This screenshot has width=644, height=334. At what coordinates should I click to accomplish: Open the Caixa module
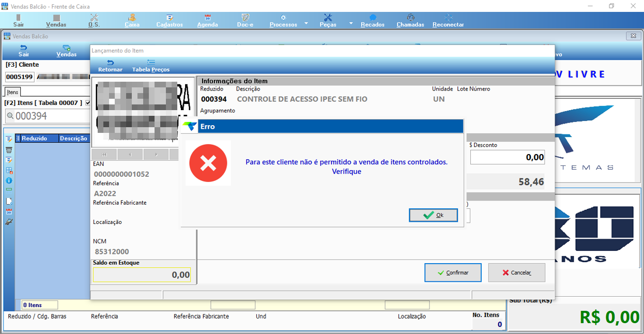132,21
